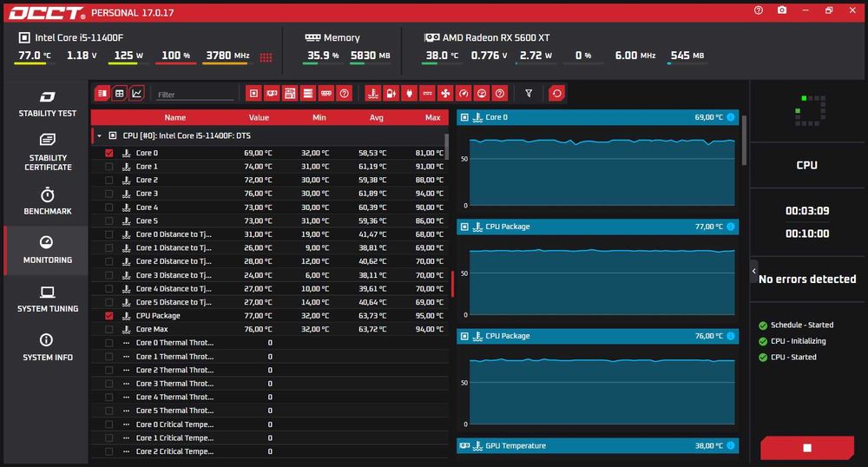Click the 'CPU - Initializing' log entry
The image size is (868, 467).
[799, 341]
